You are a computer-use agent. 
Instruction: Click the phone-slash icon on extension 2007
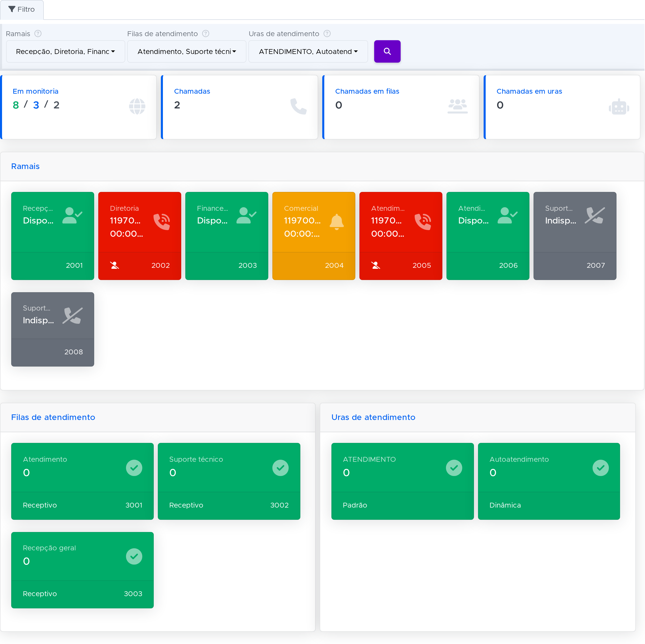[595, 215]
